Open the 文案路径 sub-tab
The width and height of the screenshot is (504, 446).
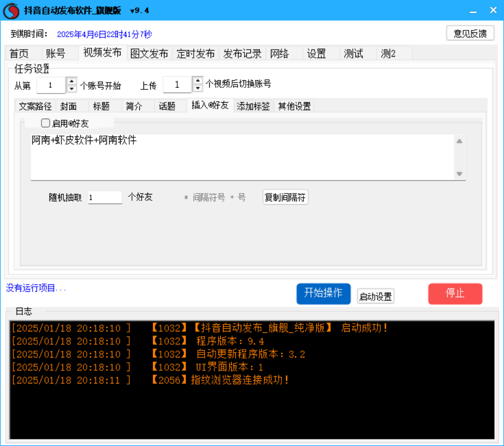[35, 106]
